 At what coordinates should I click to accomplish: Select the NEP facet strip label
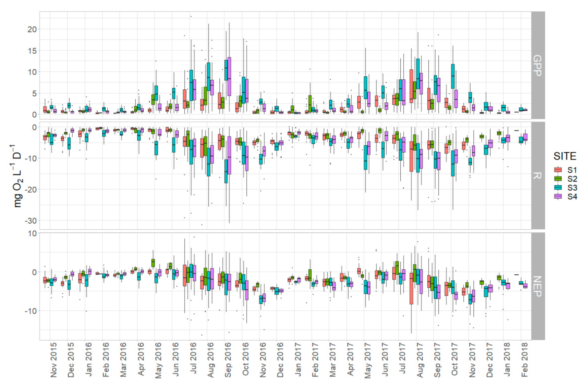[538, 286]
